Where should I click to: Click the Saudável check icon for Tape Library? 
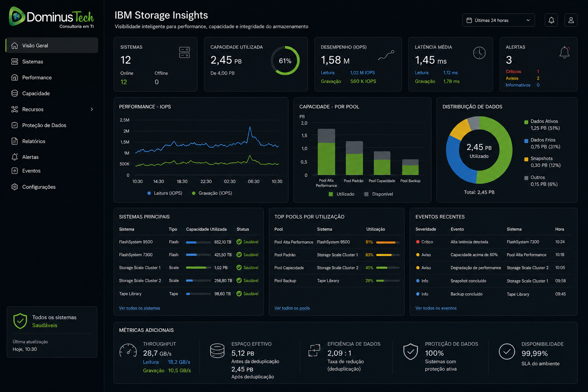pos(239,294)
